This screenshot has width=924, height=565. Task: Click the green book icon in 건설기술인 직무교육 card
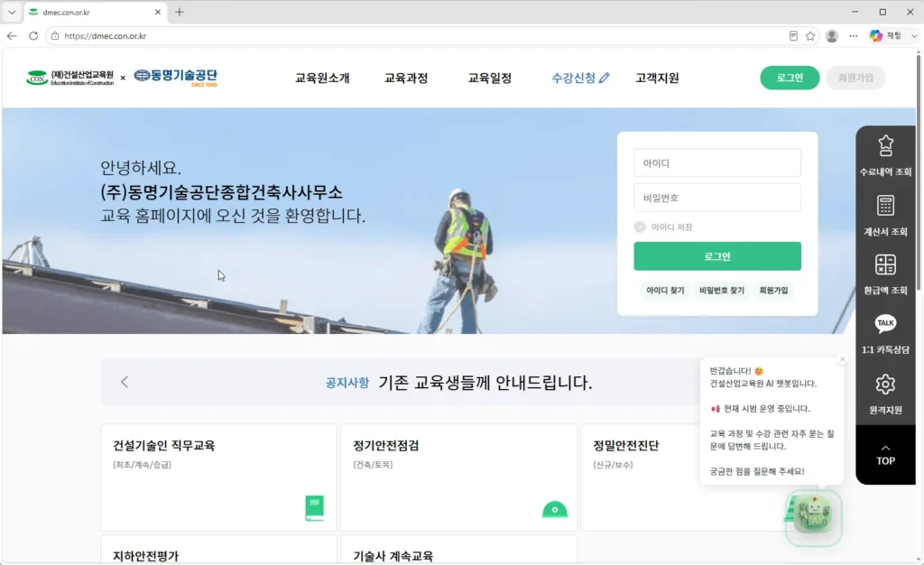click(x=315, y=508)
